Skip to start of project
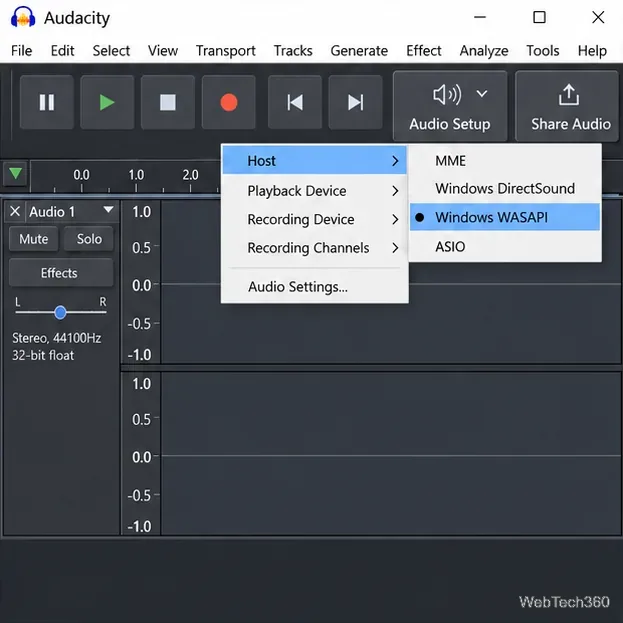 [295, 102]
